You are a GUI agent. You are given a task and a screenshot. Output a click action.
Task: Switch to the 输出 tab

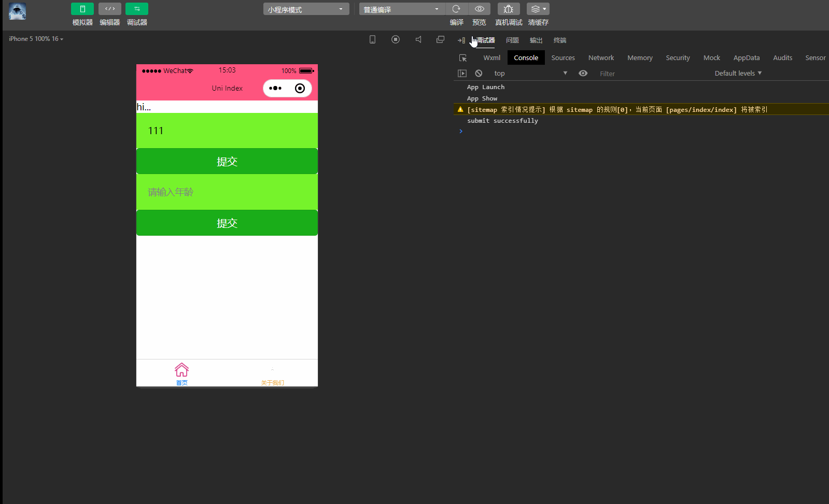pyautogui.click(x=536, y=40)
